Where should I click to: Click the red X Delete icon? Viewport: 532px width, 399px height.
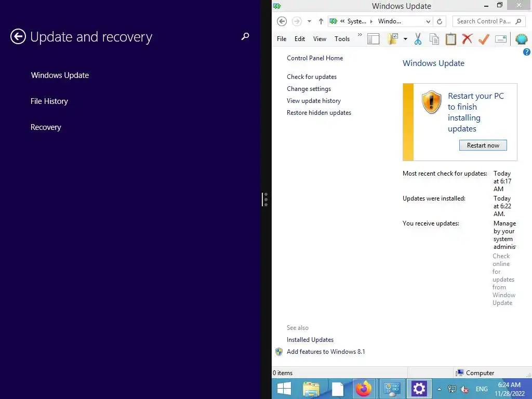pos(467,39)
